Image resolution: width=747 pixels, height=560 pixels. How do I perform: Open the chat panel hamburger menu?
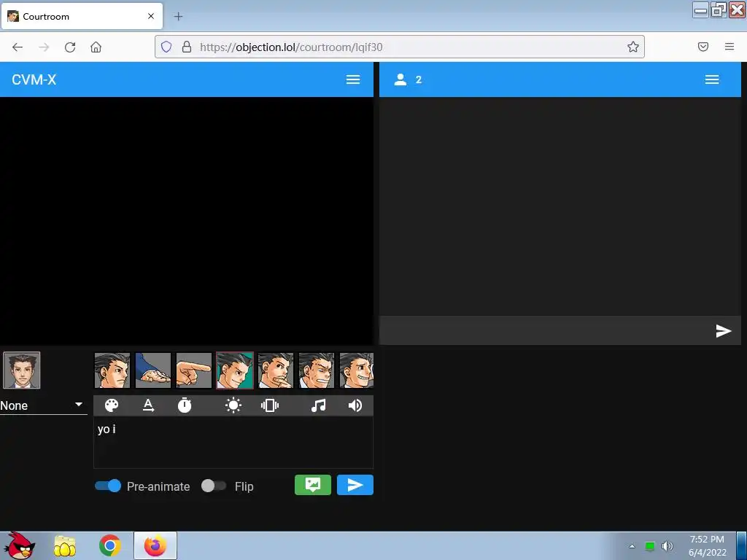coord(712,79)
